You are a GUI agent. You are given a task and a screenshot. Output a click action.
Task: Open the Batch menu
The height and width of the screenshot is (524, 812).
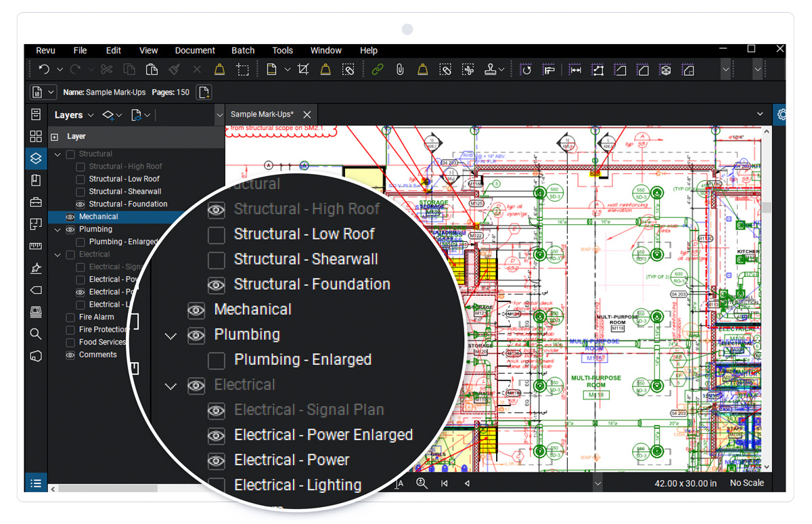pyautogui.click(x=243, y=51)
